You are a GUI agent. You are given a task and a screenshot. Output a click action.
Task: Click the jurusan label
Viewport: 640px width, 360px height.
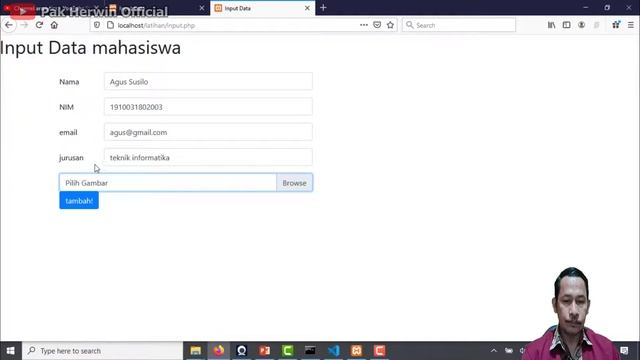point(71,158)
